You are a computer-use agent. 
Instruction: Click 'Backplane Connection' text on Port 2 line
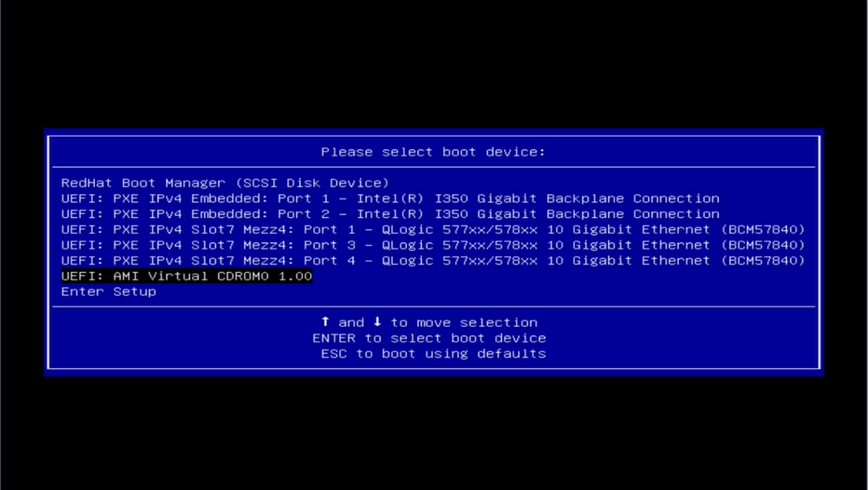pos(633,214)
